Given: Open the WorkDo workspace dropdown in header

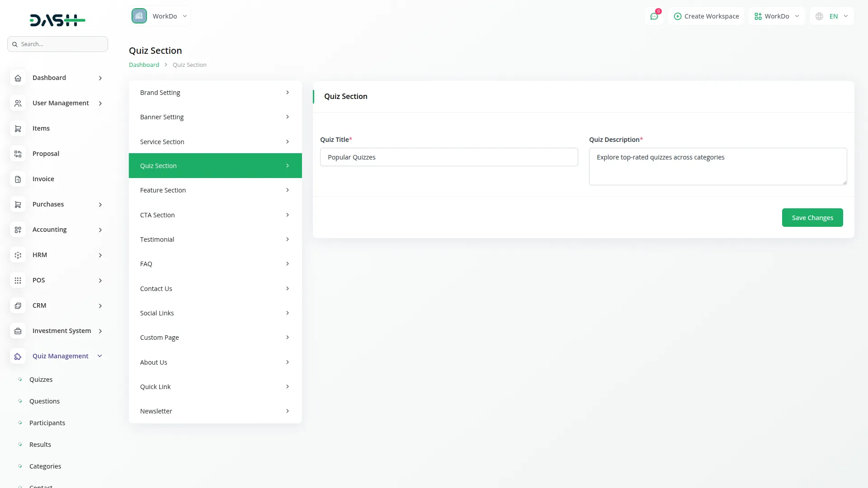Looking at the screenshot, I should pos(777,16).
